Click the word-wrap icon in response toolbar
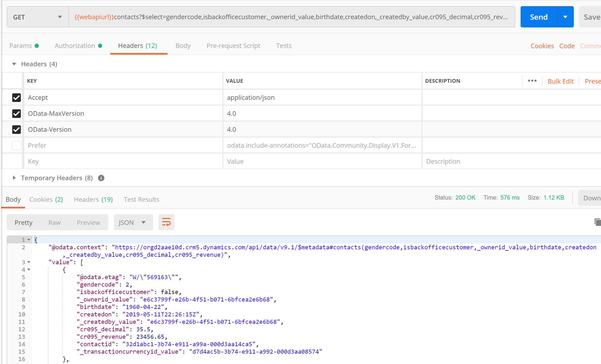Image resolution: width=601 pixels, height=364 pixels. tap(166, 222)
